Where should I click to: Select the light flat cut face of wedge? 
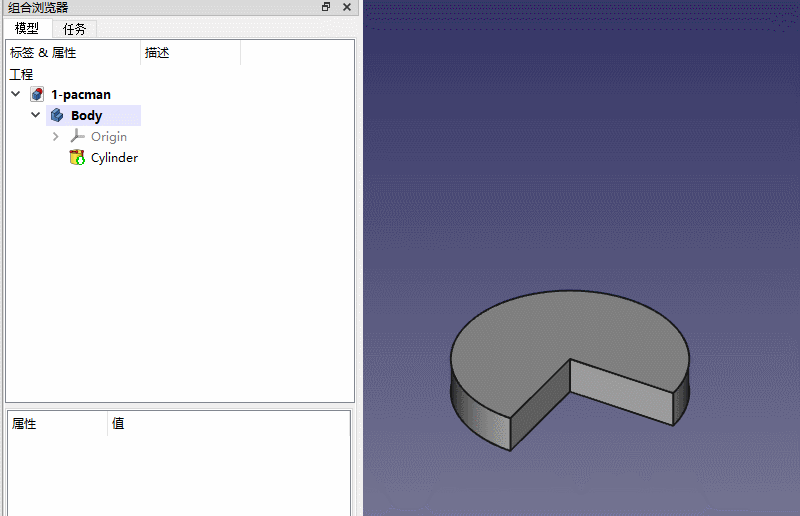(620, 390)
